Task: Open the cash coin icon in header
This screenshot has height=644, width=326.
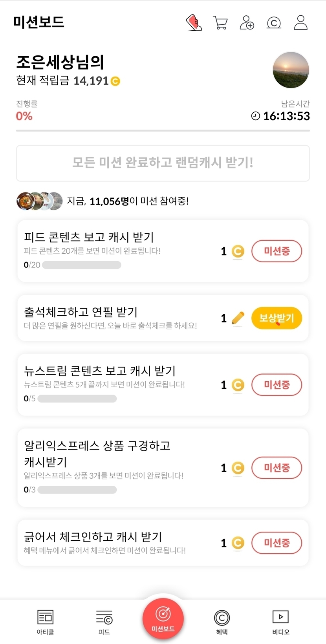Action: tap(274, 23)
